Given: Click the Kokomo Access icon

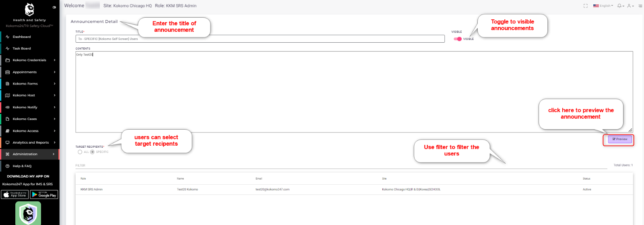Looking at the screenshot, I should click(x=7, y=131).
